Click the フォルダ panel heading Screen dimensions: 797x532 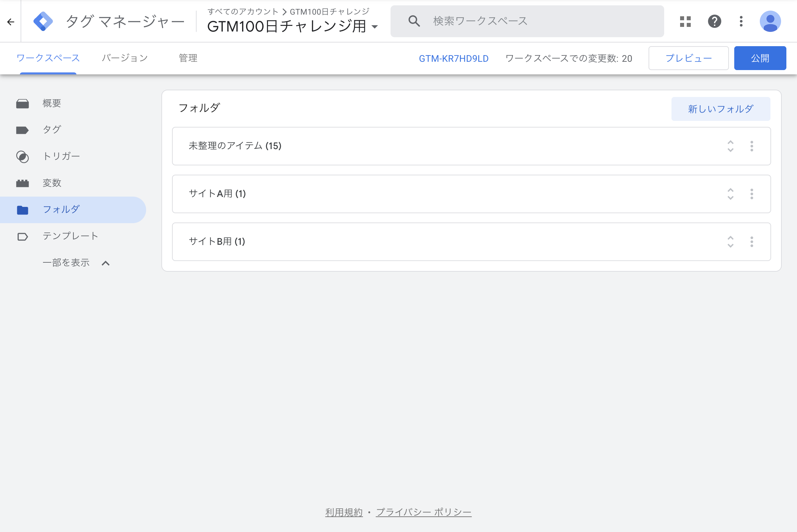tap(199, 108)
